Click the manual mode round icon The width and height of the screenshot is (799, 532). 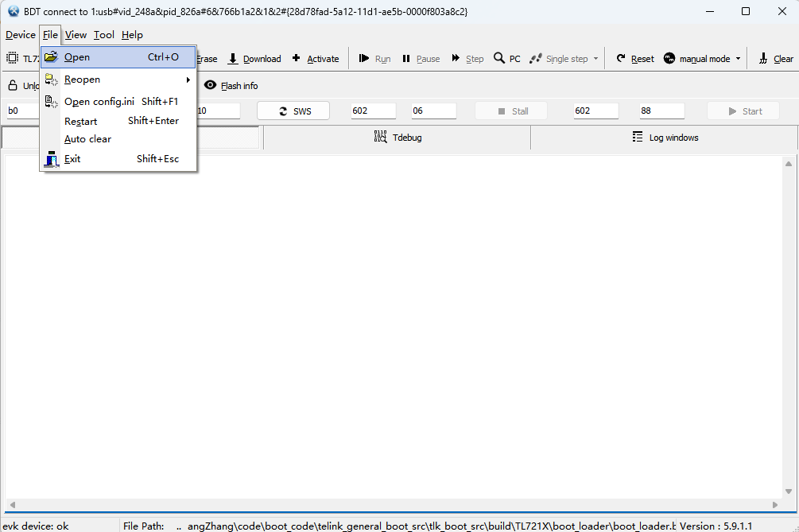(669, 58)
